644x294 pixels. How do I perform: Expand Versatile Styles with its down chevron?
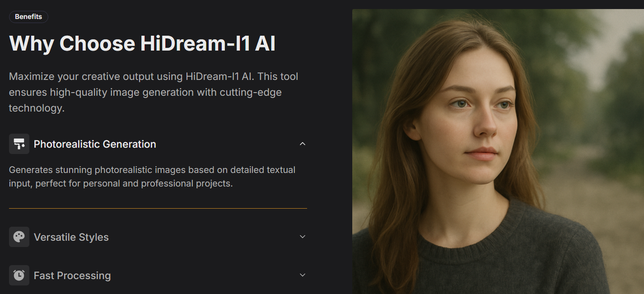(303, 237)
